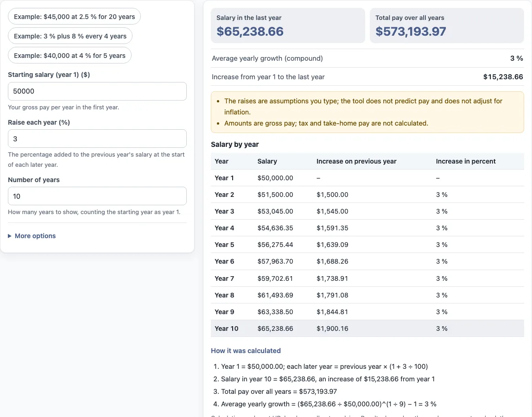
Task: Select Year 4 salary $54,636.35
Action: click(x=275, y=228)
